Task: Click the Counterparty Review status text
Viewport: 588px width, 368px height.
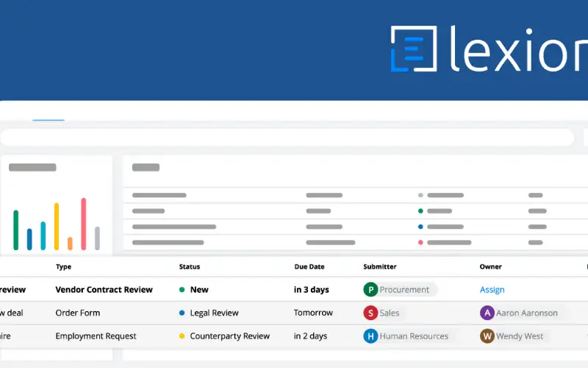Action: (230, 336)
